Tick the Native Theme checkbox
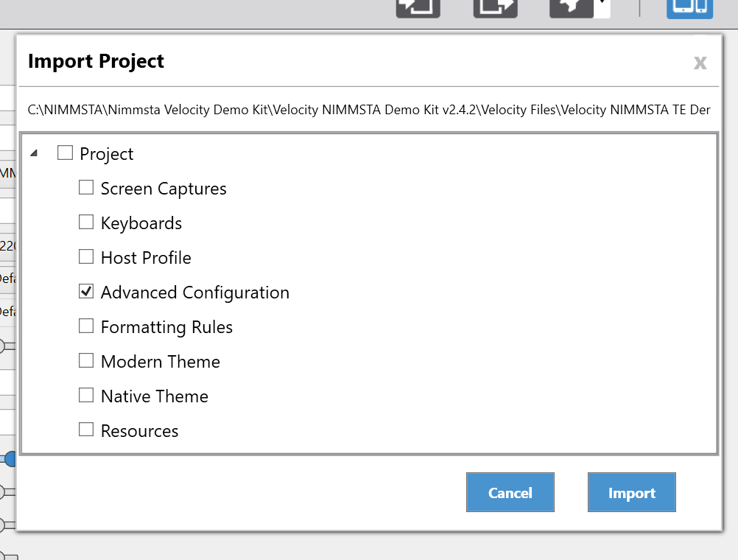The width and height of the screenshot is (738, 560). (x=86, y=395)
